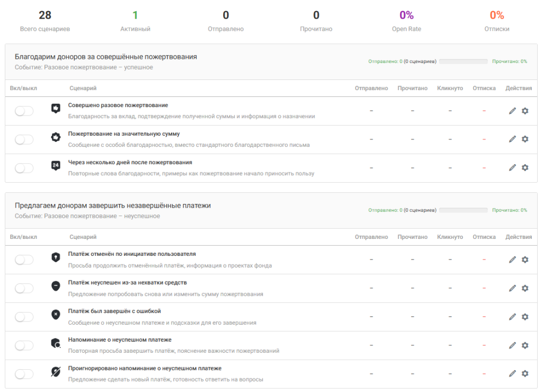The image size is (543, 392).
Task: Switch on 'Платёж был завершён с ошибкой' toggle
Action: [24, 317]
